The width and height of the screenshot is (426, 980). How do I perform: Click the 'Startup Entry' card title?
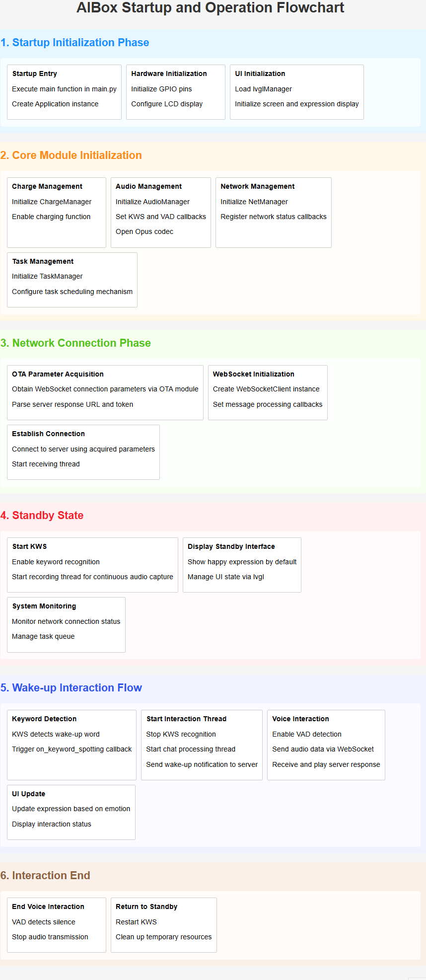(35, 74)
